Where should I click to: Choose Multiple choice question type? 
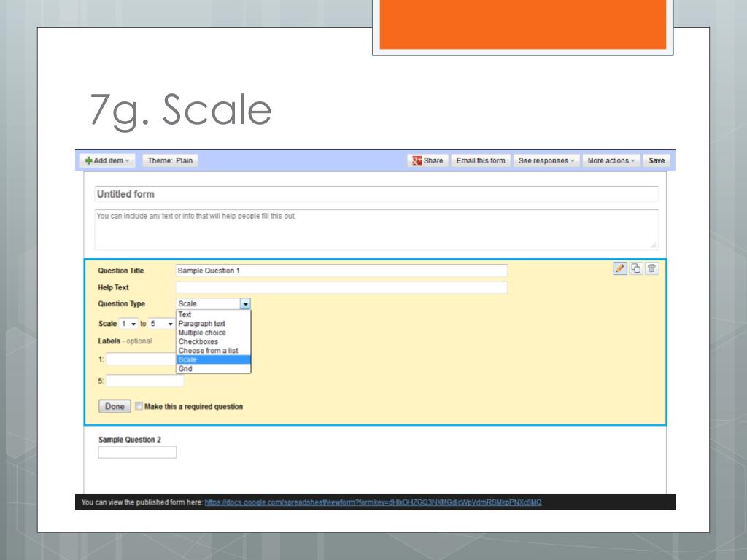coord(213,332)
